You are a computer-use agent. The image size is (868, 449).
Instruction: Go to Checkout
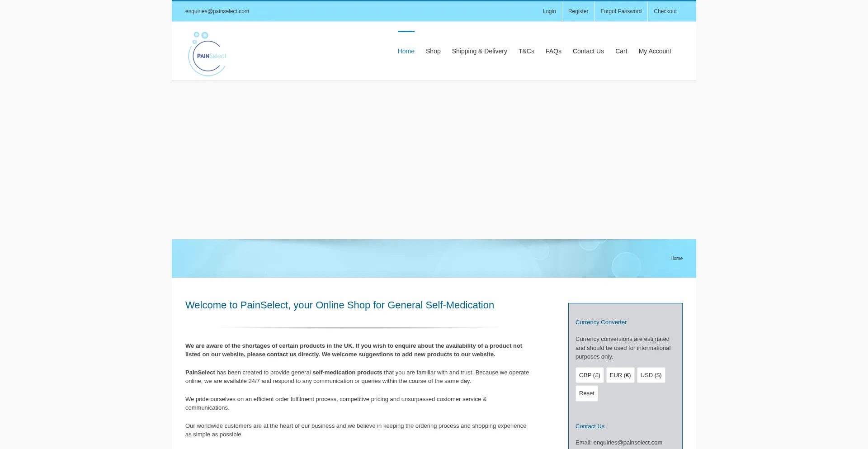[665, 11]
